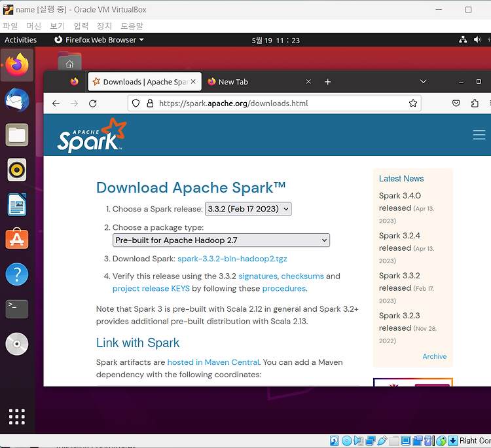Click VirtualBox display status icon

pos(406,441)
